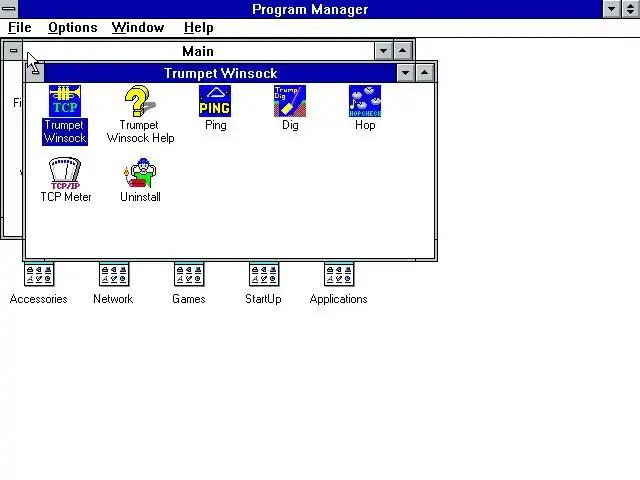Image resolution: width=640 pixels, height=480 pixels.
Task: Select the Games program group icon
Action: click(189, 274)
